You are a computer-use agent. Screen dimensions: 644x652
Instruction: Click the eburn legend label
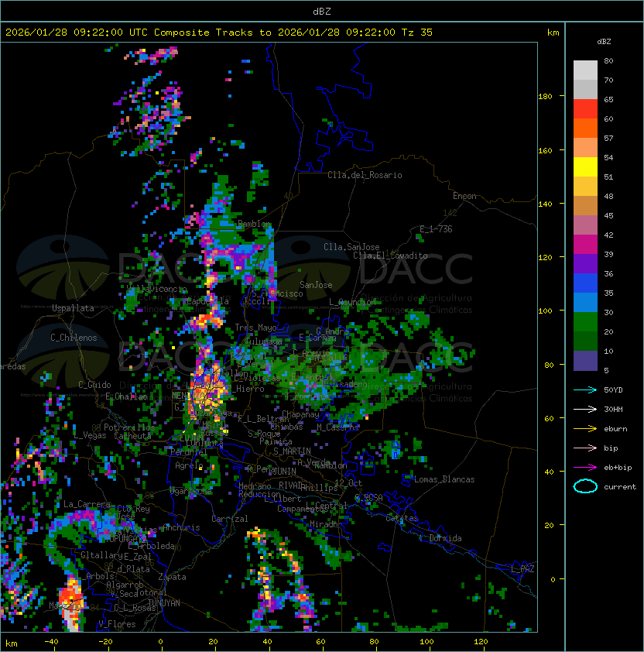[x=615, y=429]
